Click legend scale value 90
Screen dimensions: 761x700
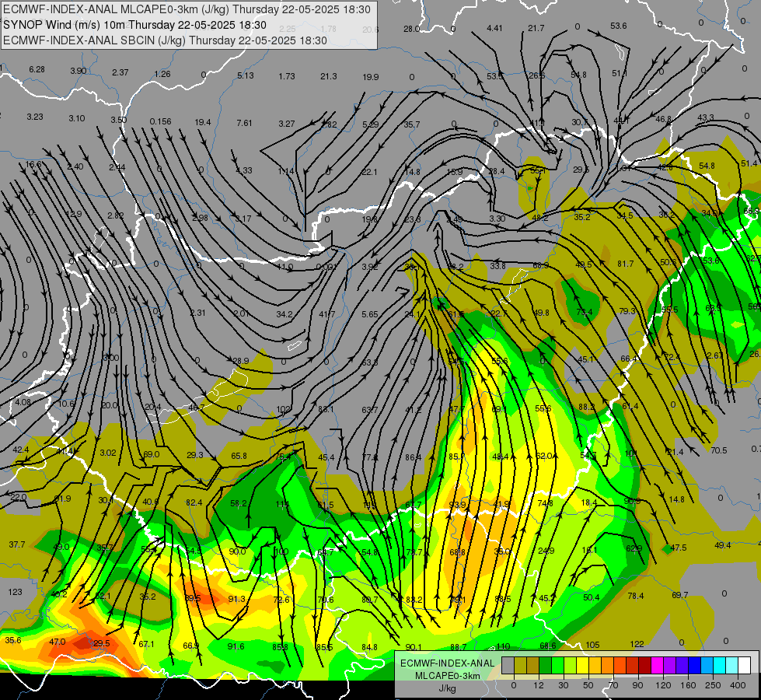[x=637, y=685]
